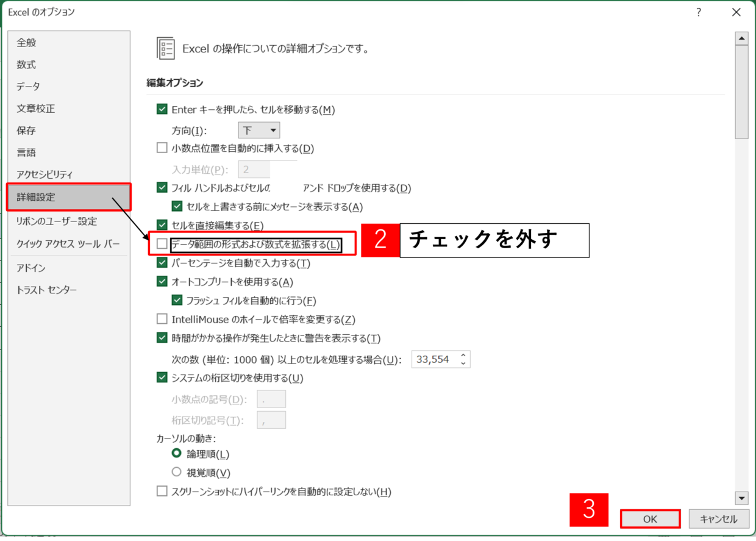Screen dimensions: 756x541
Task: Select 数式 in the options sidebar
Action: click(x=27, y=65)
